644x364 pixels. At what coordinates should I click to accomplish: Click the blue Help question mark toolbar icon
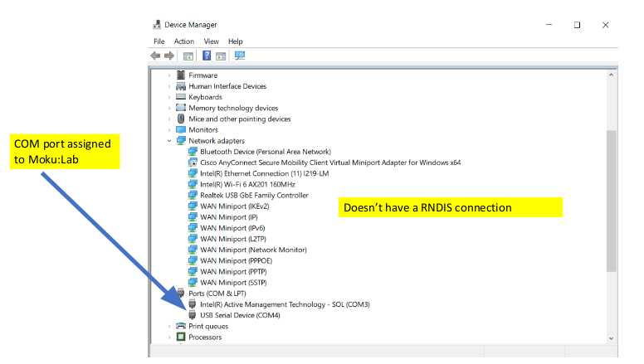coord(207,56)
